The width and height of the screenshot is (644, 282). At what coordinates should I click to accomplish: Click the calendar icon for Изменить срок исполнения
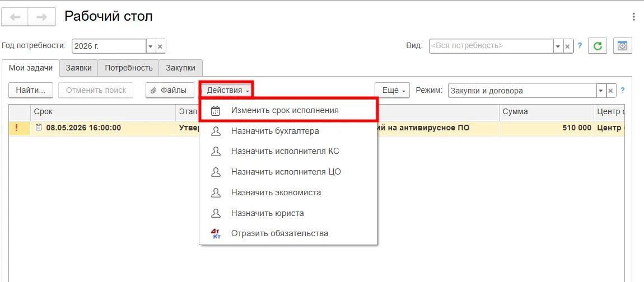(216, 111)
